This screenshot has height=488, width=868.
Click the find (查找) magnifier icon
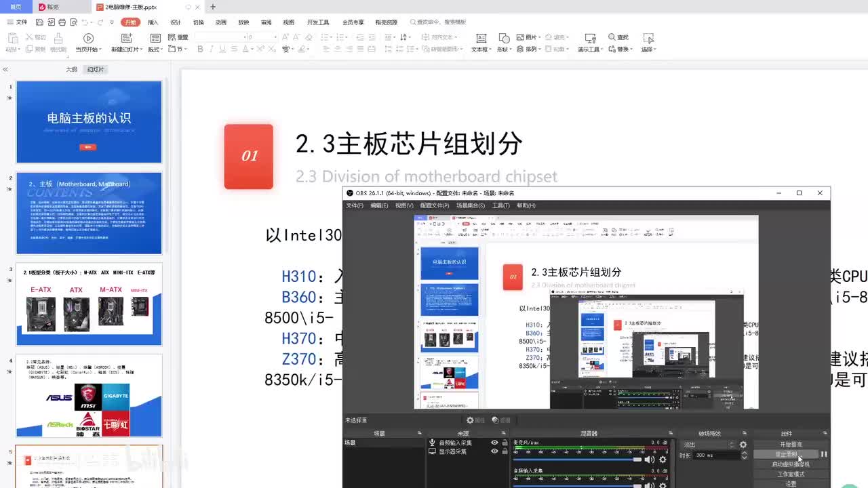(612, 37)
